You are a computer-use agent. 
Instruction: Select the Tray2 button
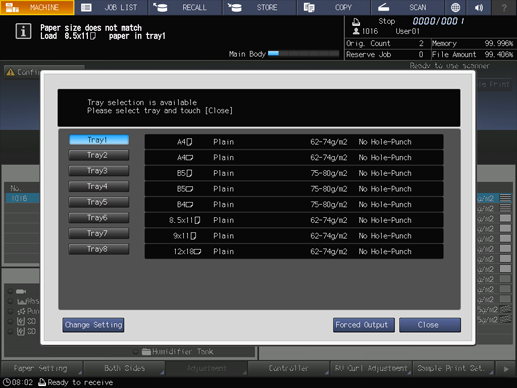99,155
